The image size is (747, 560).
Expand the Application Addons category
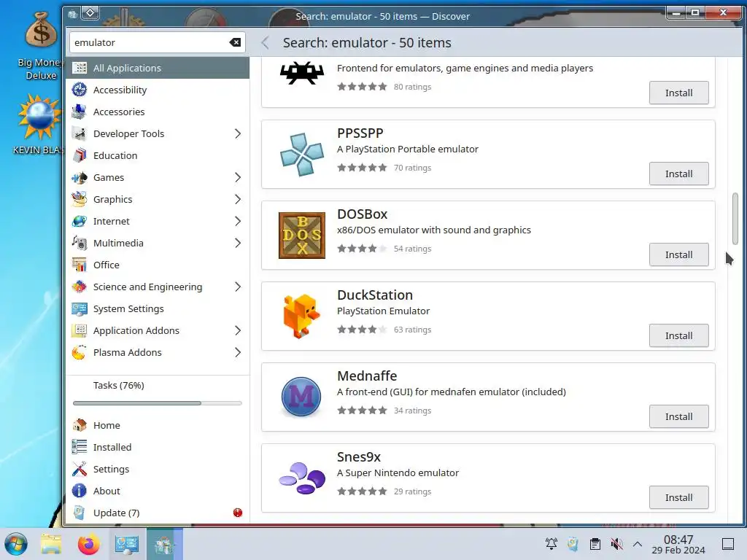[237, 330]
